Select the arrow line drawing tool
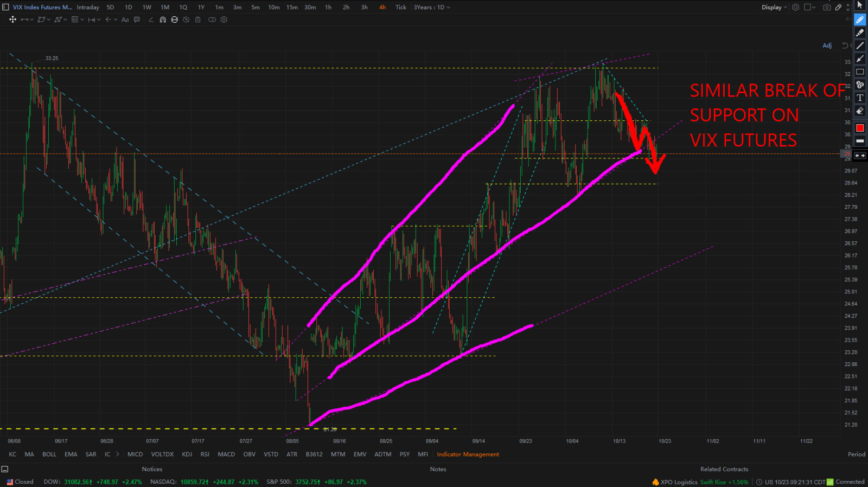 point(860,59)
